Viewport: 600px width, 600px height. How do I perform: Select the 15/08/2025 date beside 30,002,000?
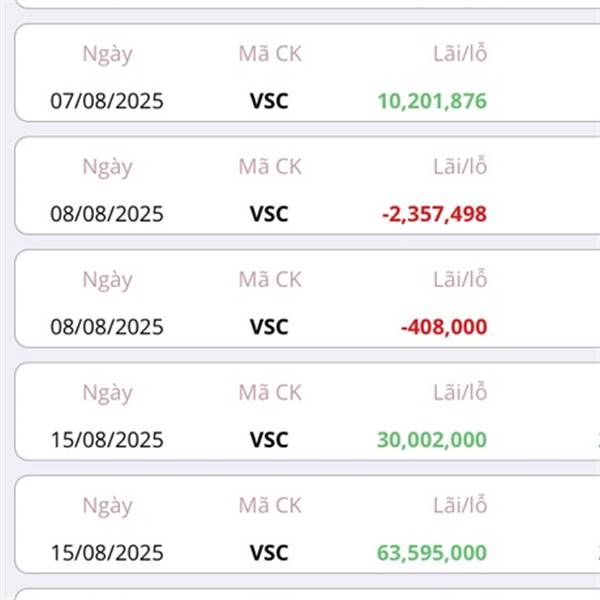[x=107, y=440]
